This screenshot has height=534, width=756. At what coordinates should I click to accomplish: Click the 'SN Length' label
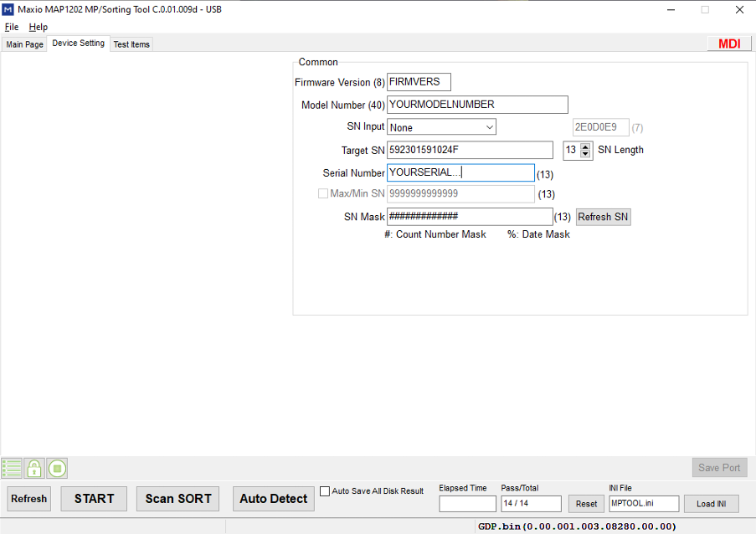coord(620,150)
